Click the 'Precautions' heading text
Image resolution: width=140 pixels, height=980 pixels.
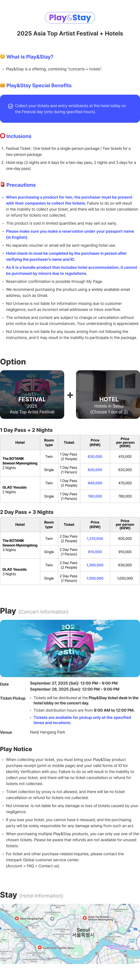[x=21, y=185]
